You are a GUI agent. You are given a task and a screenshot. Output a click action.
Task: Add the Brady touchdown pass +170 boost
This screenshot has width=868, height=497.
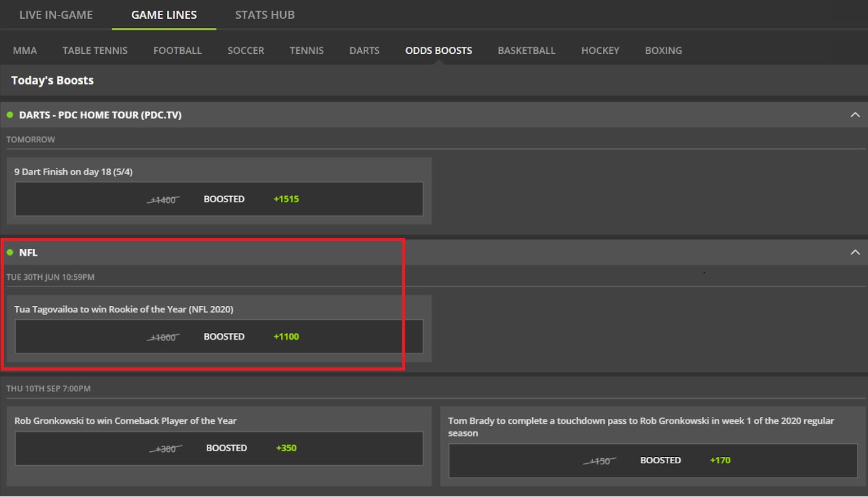653,460
